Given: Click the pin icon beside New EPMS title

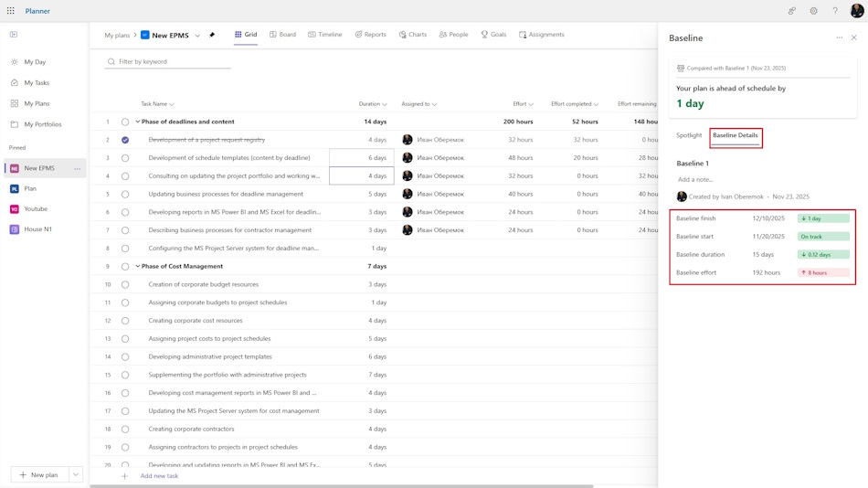Looking at the screenshot, I should (x=212, y=35).
